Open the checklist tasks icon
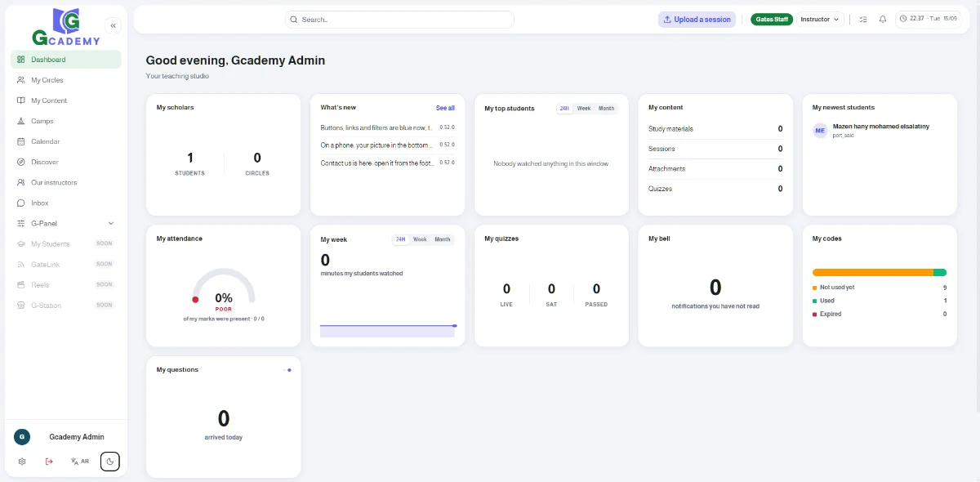Image resolution: width=980 pixels, height=482 pixels. (x=863, y=20)
